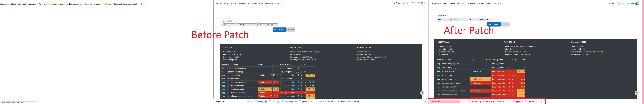This screenshot has height=104, width=644.
Task: Close the find bar in integration_main window
Action: coord(640,101)
